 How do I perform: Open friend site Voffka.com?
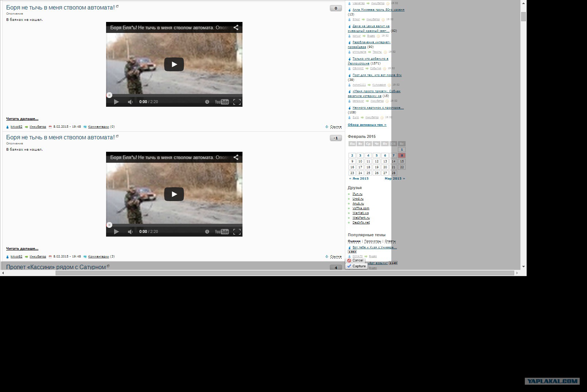[x=361, y=208]
